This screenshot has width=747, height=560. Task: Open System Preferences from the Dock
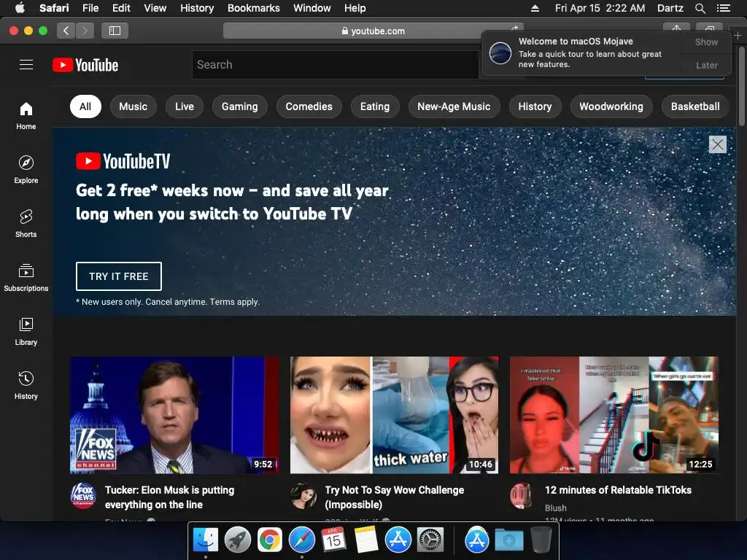[430, 540]
